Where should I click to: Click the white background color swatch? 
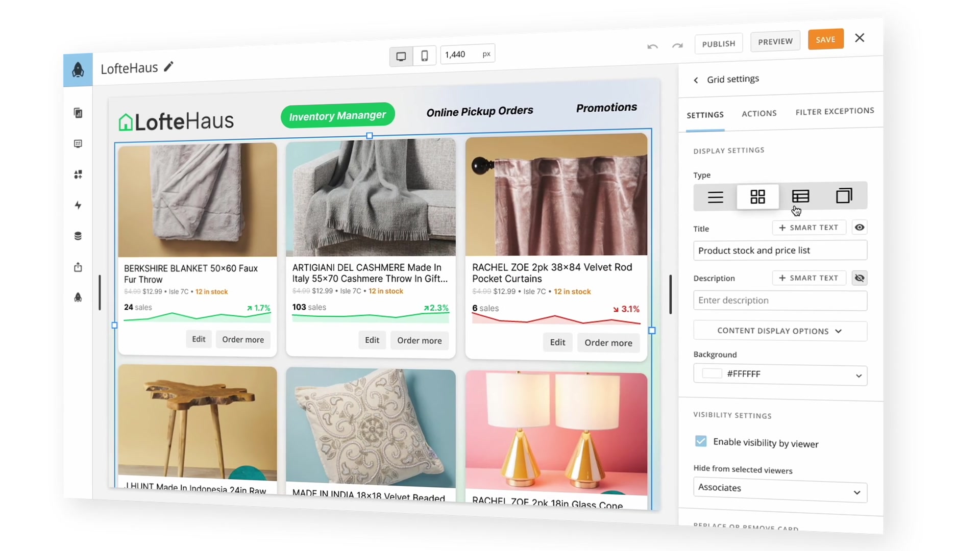coord(712,374)
